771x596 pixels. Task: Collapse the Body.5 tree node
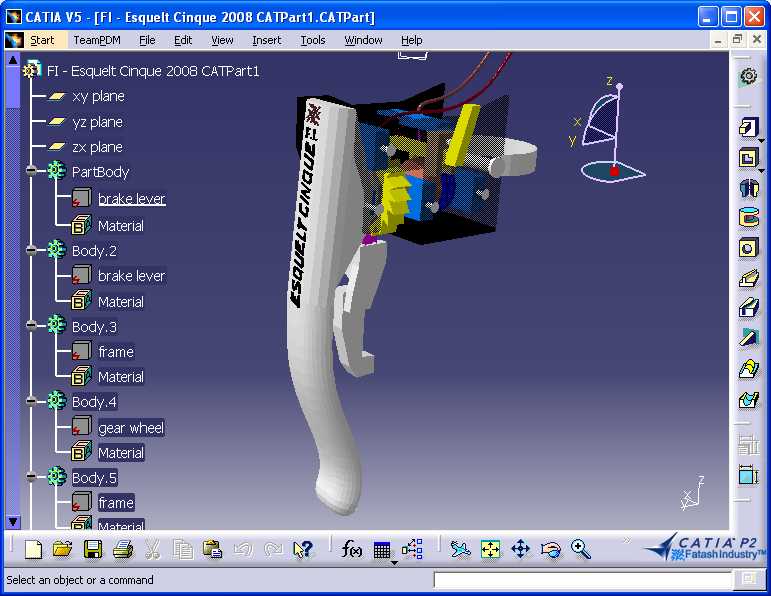click(31, 476)
